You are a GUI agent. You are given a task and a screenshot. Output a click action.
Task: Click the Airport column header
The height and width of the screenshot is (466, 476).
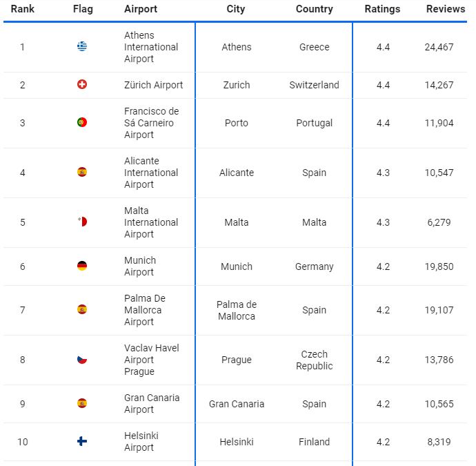pos(141,9)
